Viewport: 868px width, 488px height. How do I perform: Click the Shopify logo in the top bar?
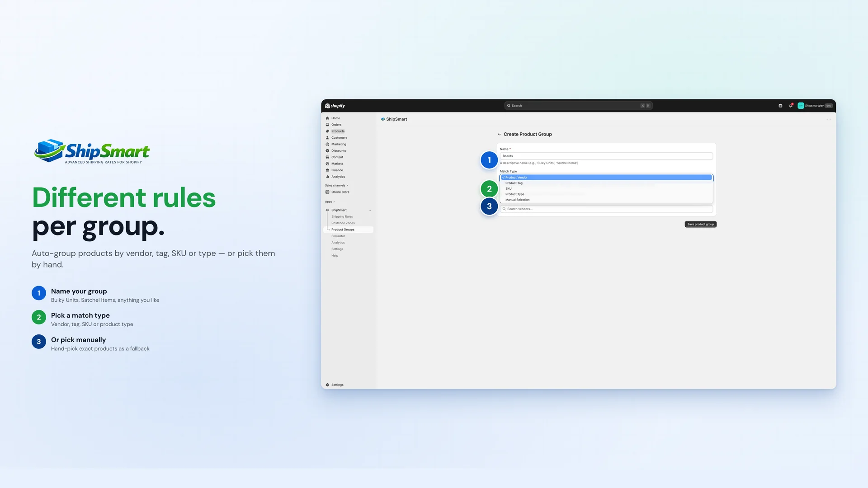click(x=335, y=106)
